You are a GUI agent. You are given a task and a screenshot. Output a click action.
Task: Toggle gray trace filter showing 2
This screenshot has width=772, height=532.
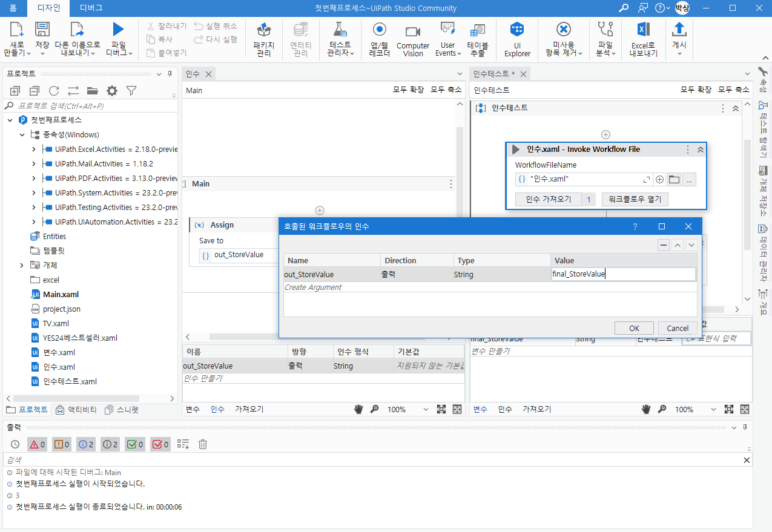coord(110,444)
